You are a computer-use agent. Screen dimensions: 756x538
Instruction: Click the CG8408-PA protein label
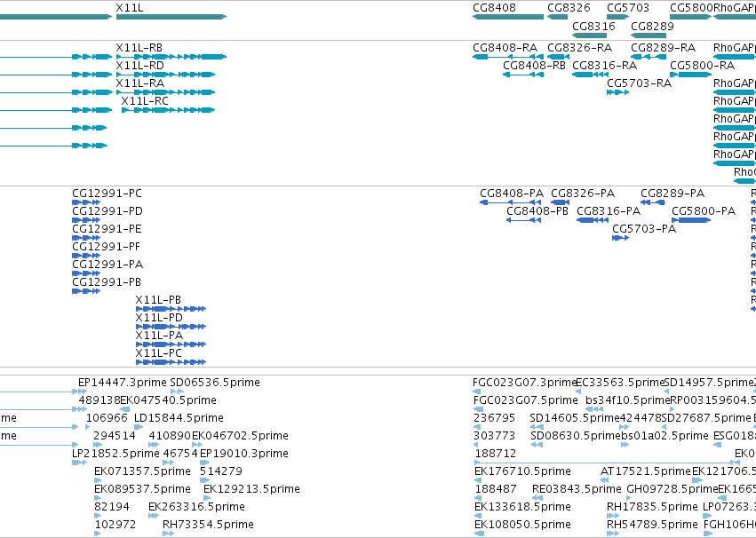pyautogui.click(x=512, y=194)
